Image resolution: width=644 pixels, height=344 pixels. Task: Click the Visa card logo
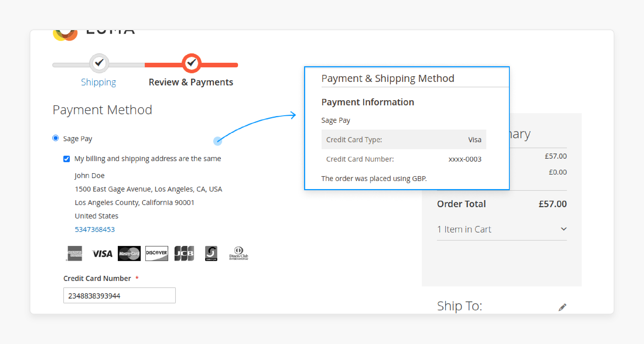pos(102,254)
